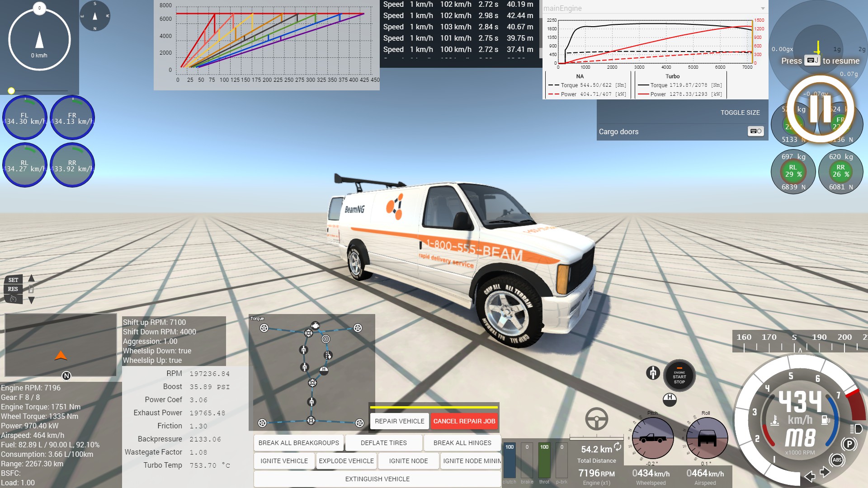This screenshot has height=488, width=868.
Task: Increase cruise speed with up arrow
Action: coord(31,278)
